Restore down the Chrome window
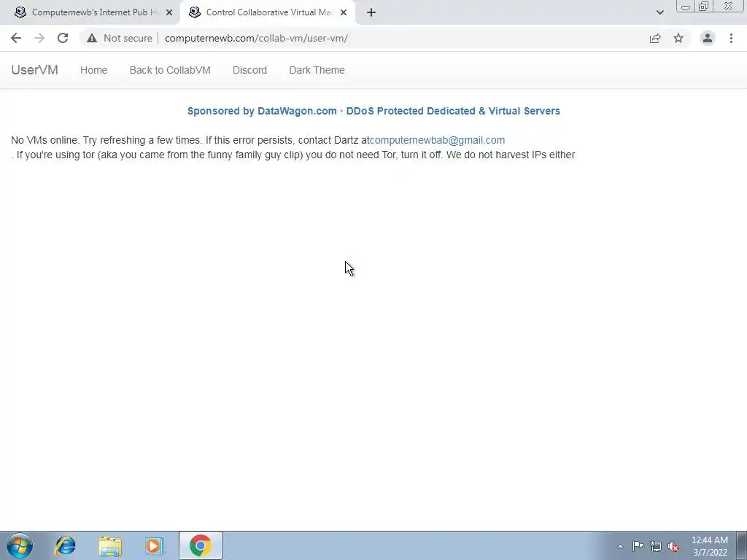This screenshot has width=747, height=560. click(703, 7)
